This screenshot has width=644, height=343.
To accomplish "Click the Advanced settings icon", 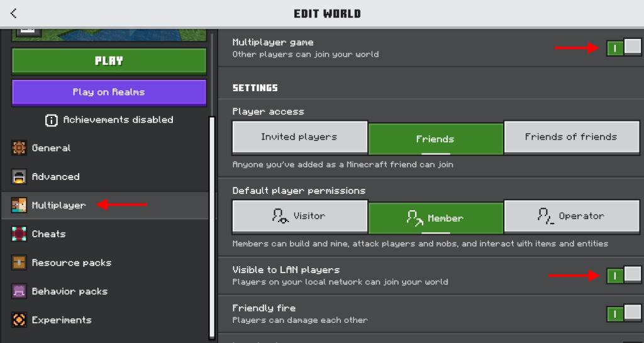I will coord(19,177).
